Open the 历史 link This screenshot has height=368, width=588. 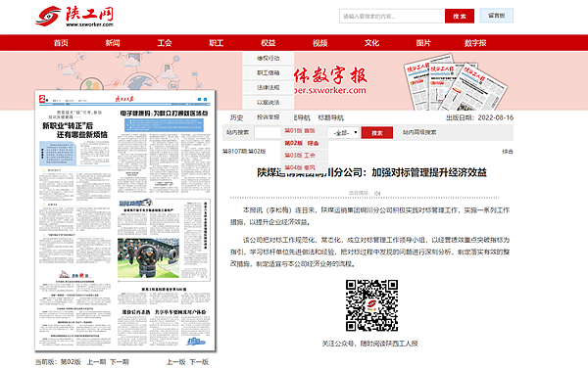[236, 117]
